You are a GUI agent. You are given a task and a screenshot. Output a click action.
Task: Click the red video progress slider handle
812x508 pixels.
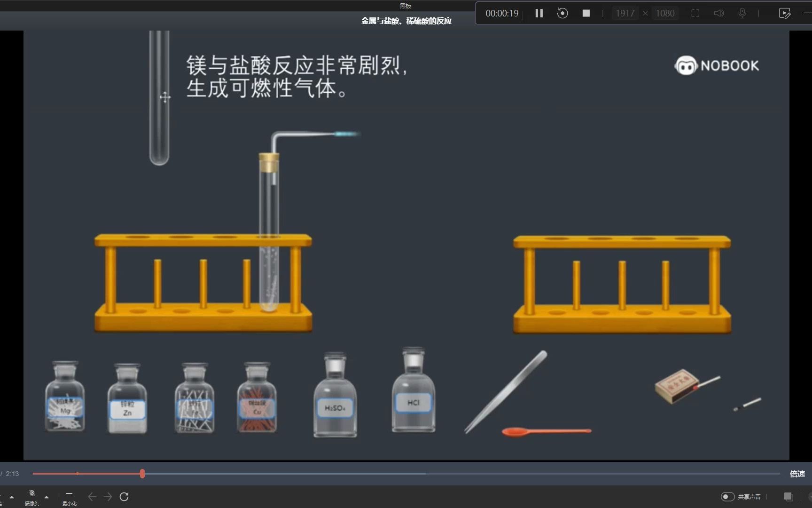[142, 474]
